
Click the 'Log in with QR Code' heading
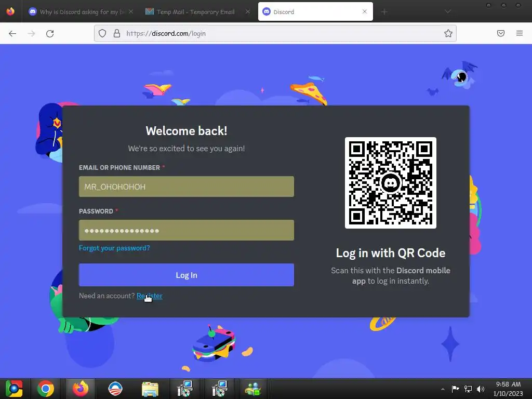click(x=391, y=253)
